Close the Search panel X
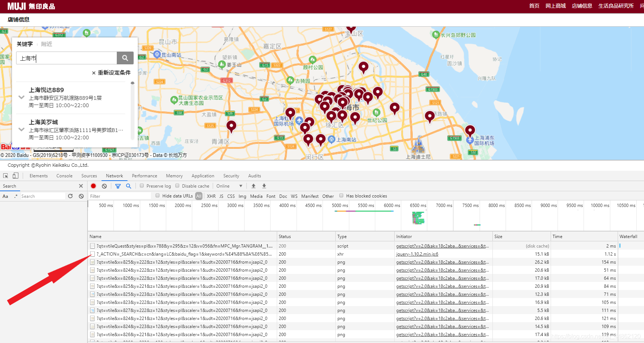The image size is (644, 343). [x=81, y=186]
